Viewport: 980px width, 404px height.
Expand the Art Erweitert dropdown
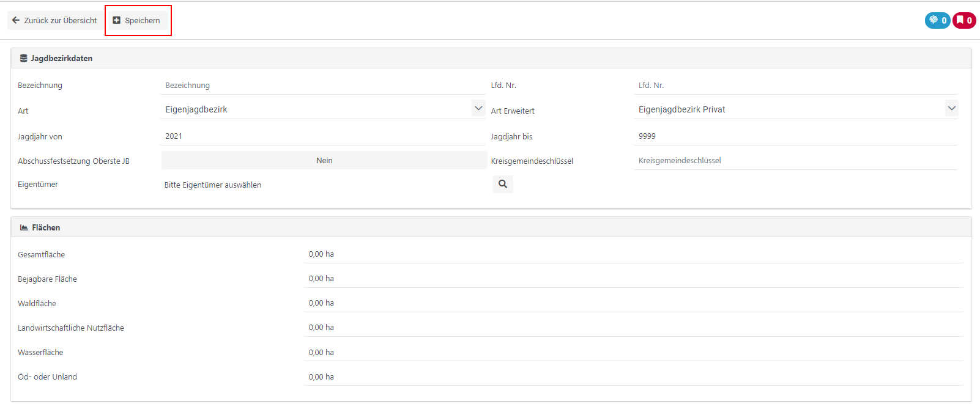tap(795, 109)
